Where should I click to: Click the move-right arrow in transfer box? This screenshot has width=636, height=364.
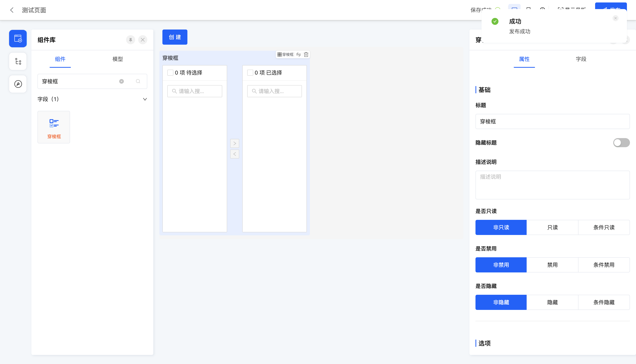[235, 143]
